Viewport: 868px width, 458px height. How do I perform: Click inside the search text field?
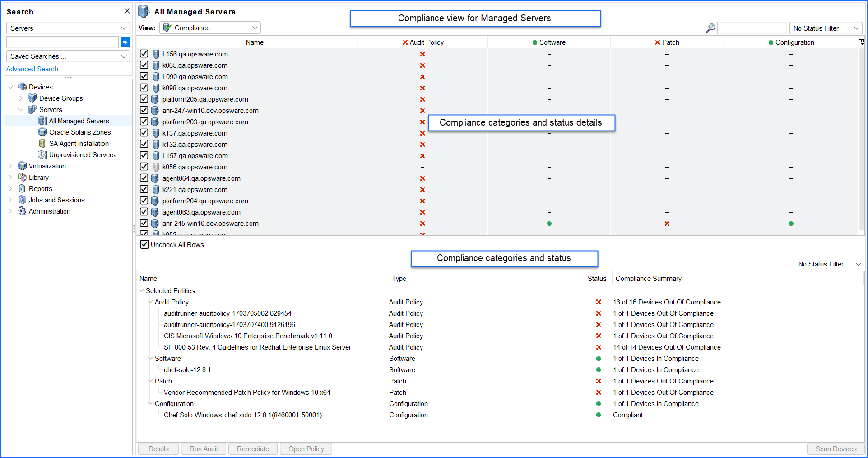(63, 42)
